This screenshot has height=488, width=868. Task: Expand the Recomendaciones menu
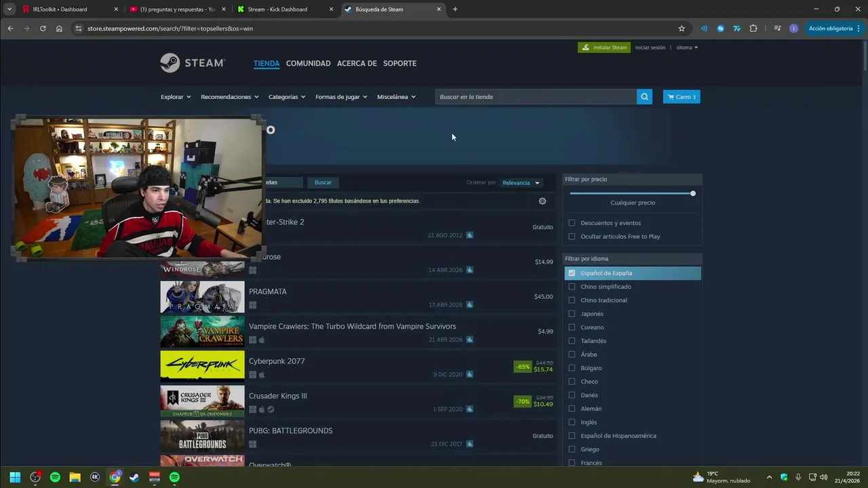coord(230,97)
